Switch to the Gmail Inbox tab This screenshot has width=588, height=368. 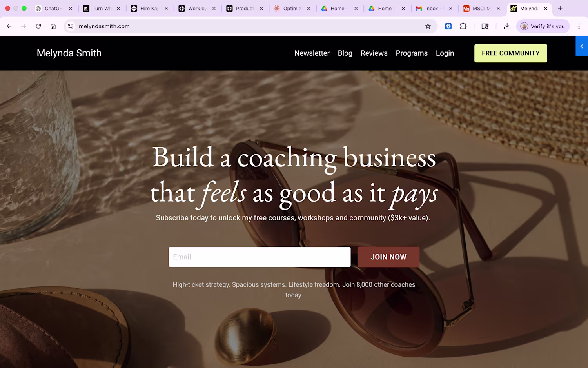431,8
